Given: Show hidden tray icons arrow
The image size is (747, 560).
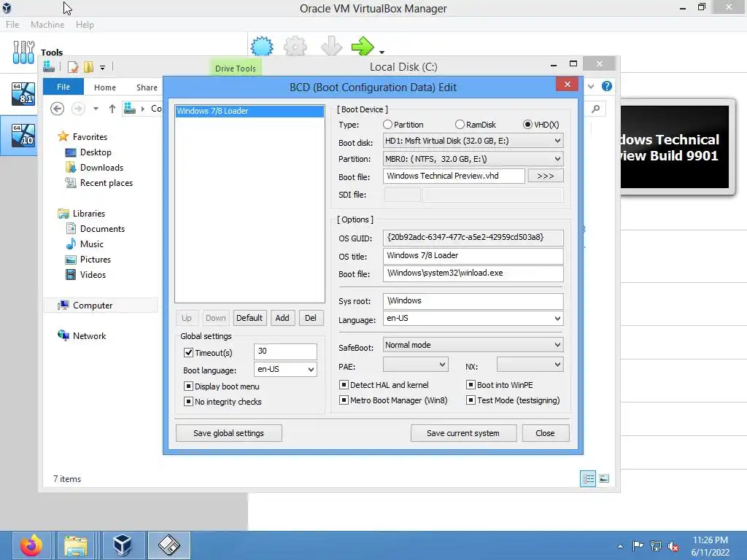Looking at the screenshot, I should coord(620,546).
